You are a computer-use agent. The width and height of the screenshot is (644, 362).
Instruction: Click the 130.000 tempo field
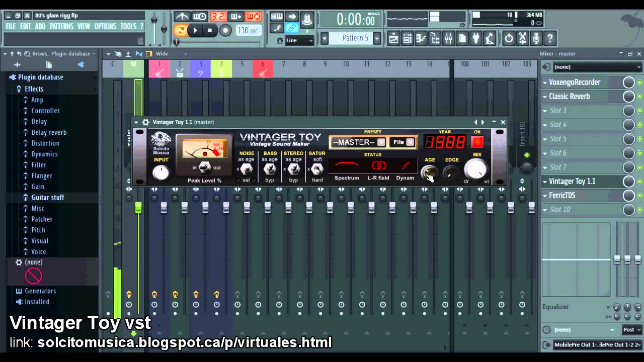pyautogui.click(x=248, y=30)
